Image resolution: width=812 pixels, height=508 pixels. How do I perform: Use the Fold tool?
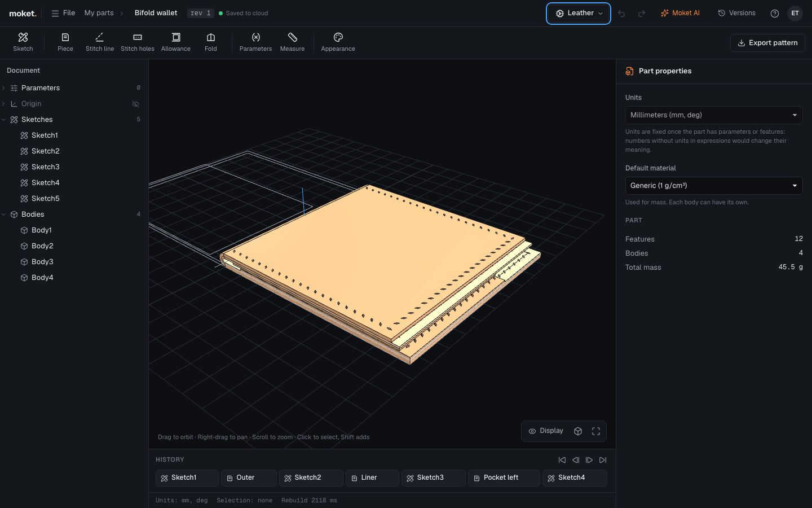pyautogui.click(x=211, y=42)
